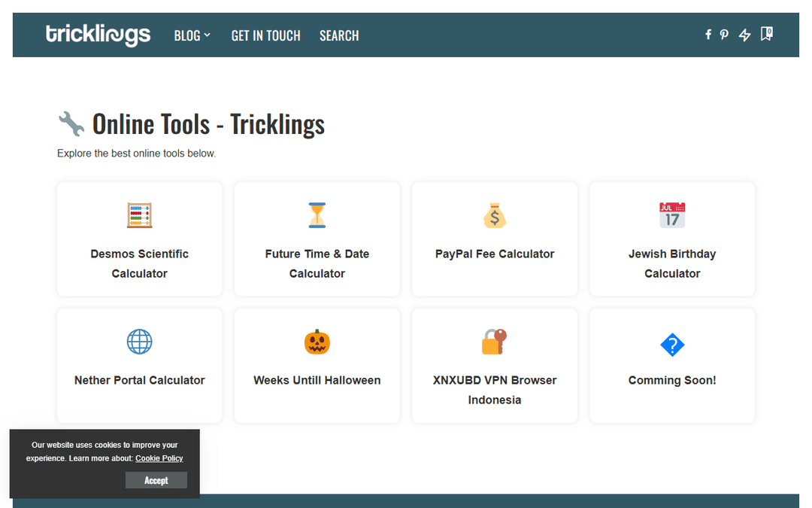Click the blue question mark diamond icon
This screenshot has height=508, width=812.
pos(672,345)
